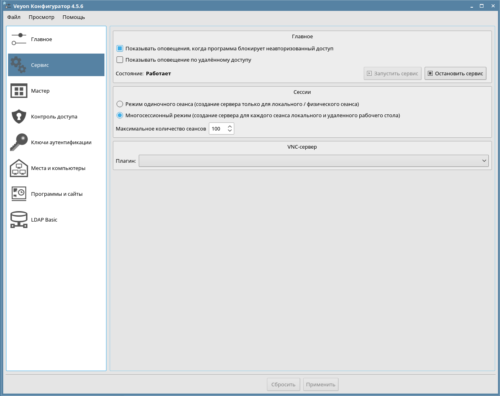This screenshot has width=500, height=396.
Task: Click the Главное sidebar label
Action: pyautogui.click(x=41, y=39)
